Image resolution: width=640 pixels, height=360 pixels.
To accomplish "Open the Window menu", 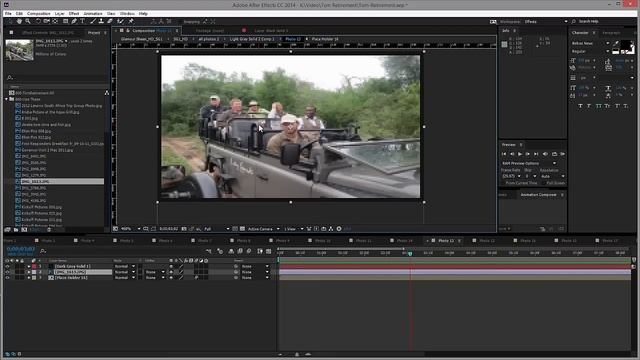I will tap(127, 13).
